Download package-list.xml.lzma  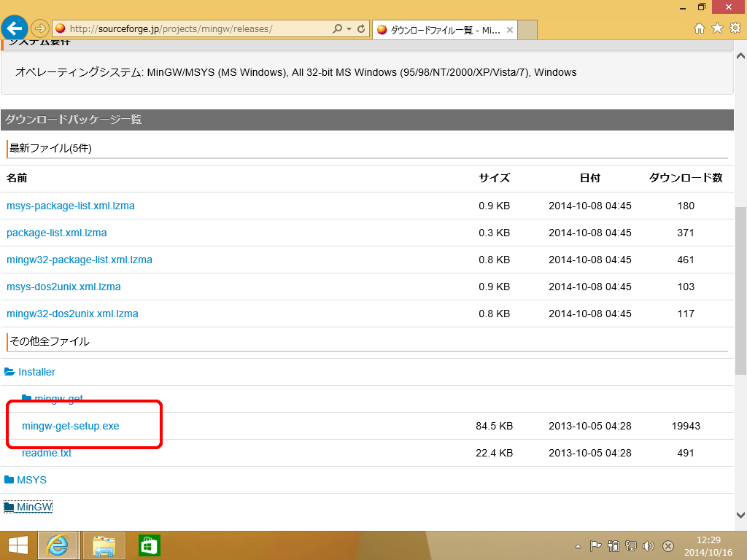click(x=57, y=233)
